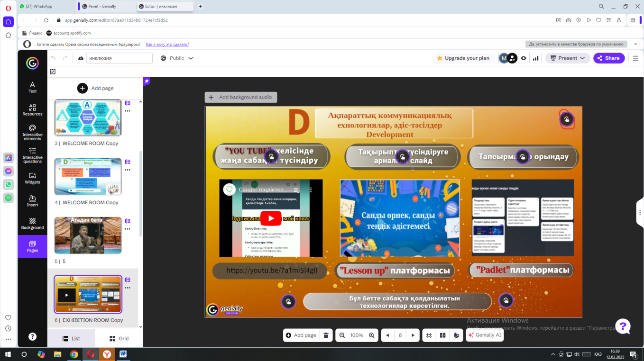Select the "Lesson up" платформасы label
Image resolution: width=644 pixels, height=361 pixels.
pyautogui.click(x=395, y=271)
